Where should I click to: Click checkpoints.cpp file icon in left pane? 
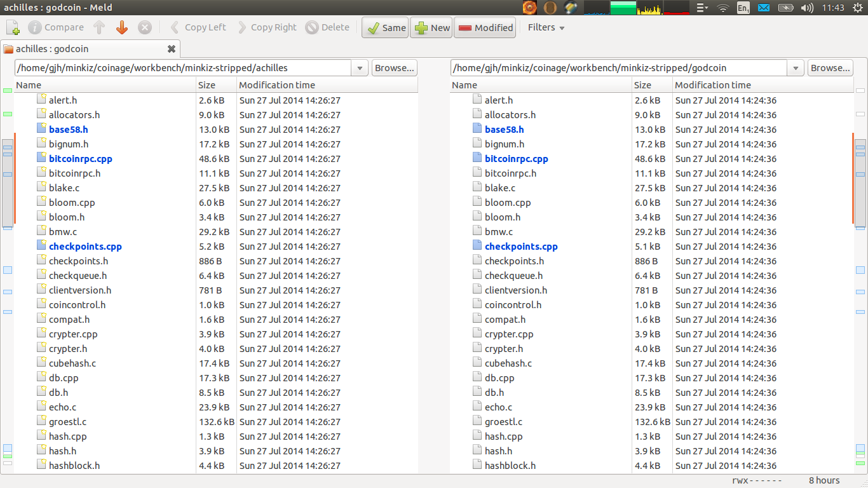point(42,246)
